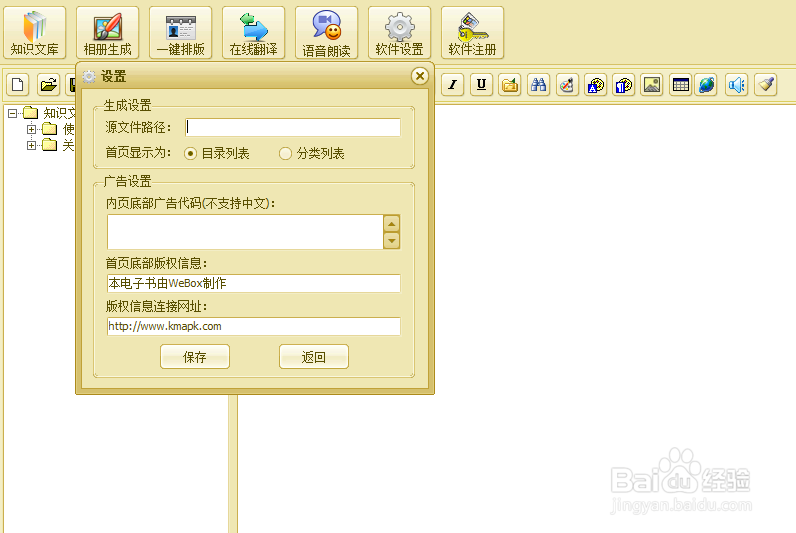Viewport: 796px width, 533px height.
Task: Click the 保存 save button
Action: (195, 357)
